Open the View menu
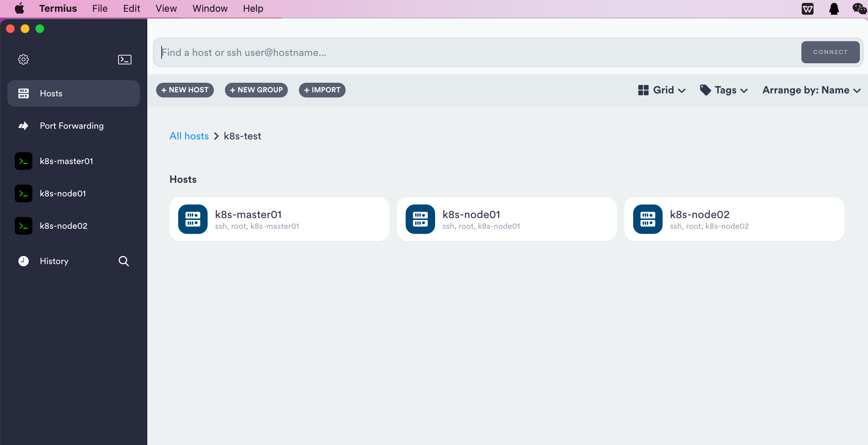This screenshot has width=868, height=445. coord(166,8)
